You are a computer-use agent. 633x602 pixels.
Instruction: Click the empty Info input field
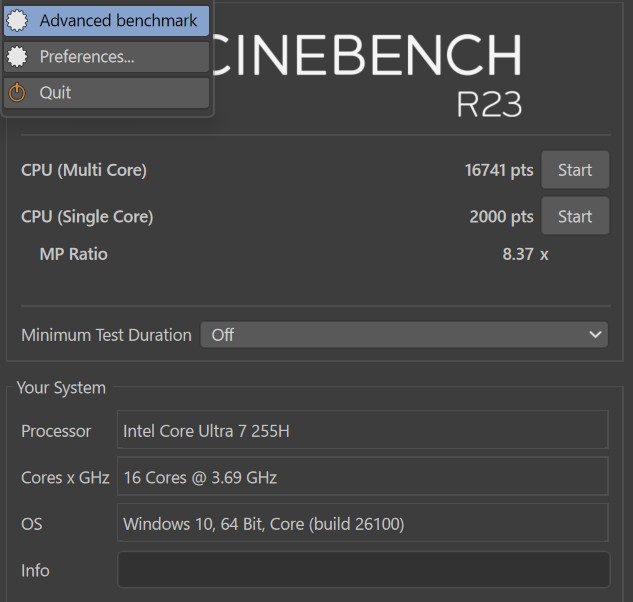[363, 570]
